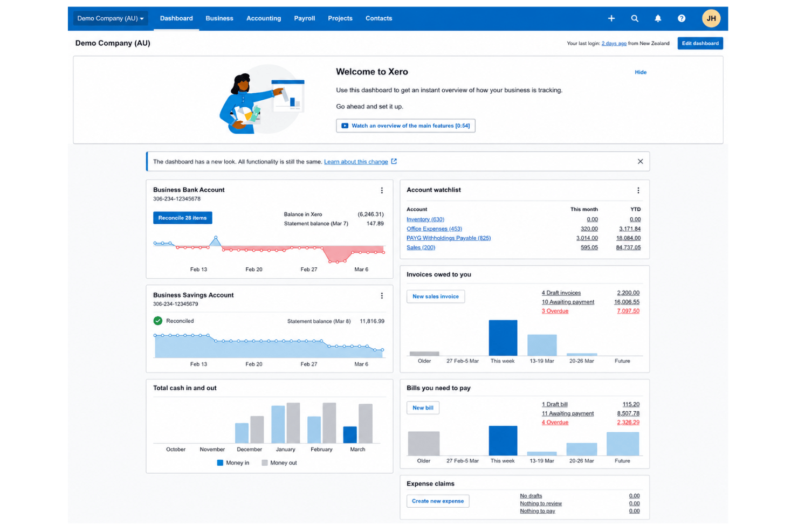Dismiss the new look notice banner
The width and height of the screenshot is (798, 532).
[x=640, y=161]
